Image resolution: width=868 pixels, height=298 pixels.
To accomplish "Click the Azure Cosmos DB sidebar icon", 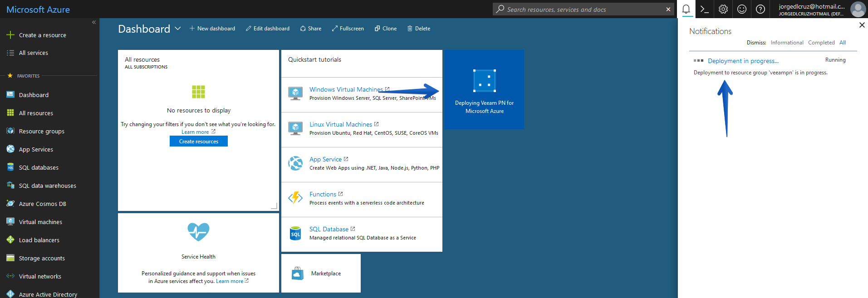I will pos(10,203).
